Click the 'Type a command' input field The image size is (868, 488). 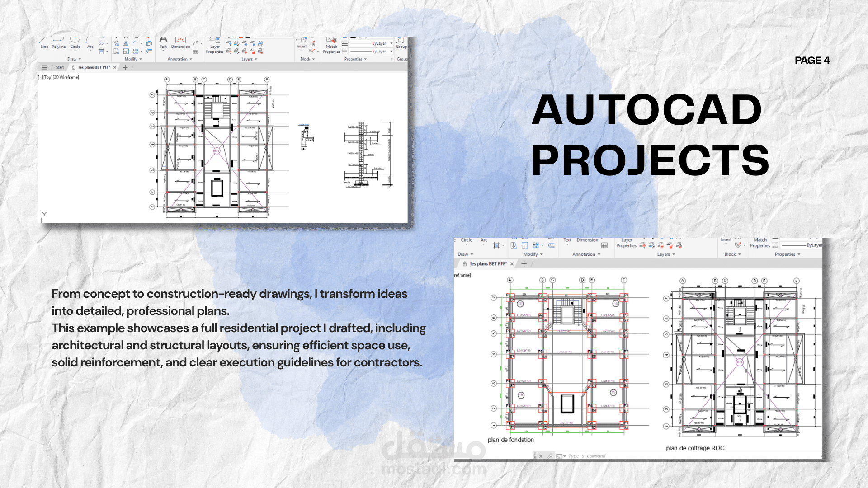[588, 456]
